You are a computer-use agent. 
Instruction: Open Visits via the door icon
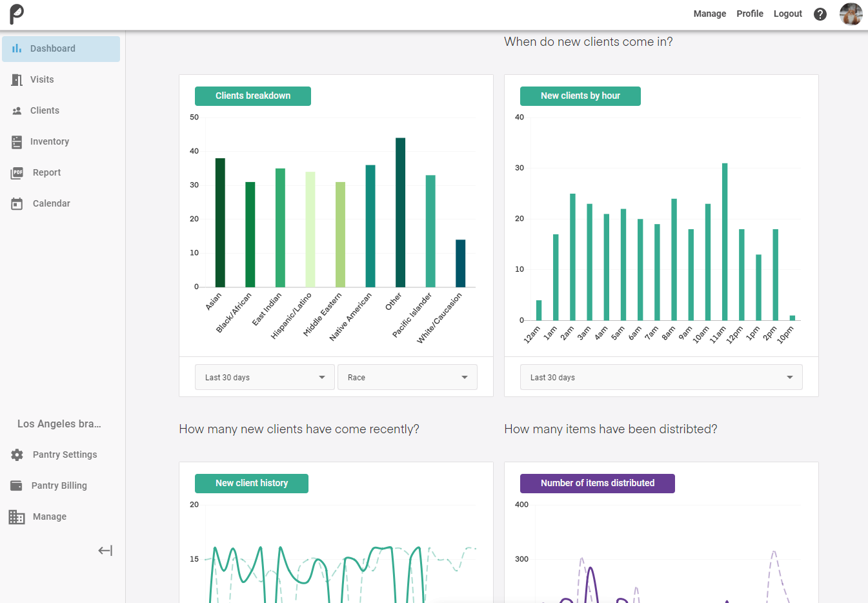[x=17, y=79]
